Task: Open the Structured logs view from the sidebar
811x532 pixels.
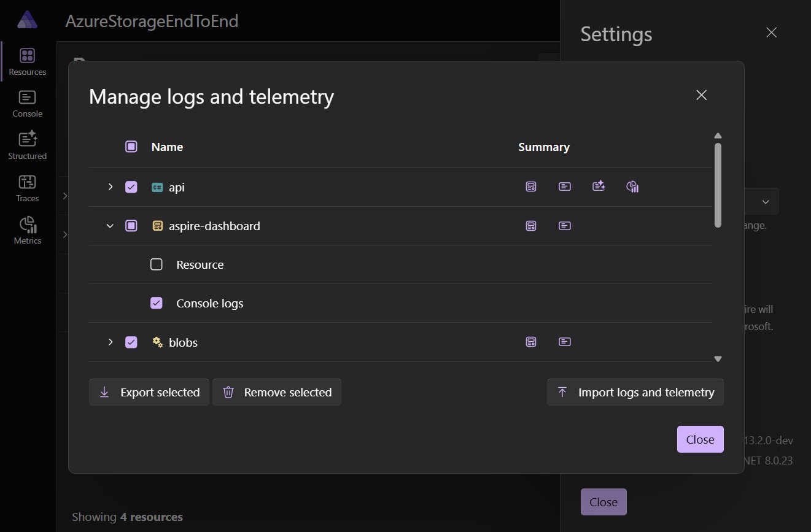Action: (x=27, y=145)
